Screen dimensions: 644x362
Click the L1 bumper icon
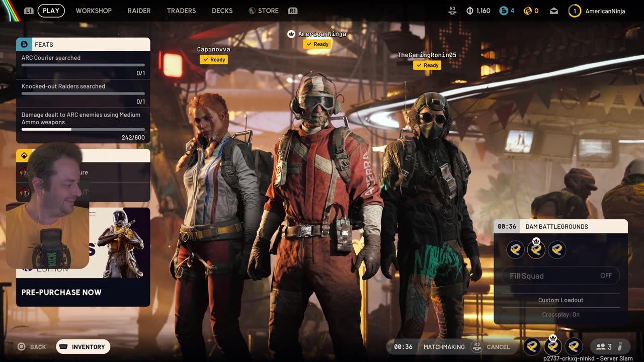click(x=29, y=11)
